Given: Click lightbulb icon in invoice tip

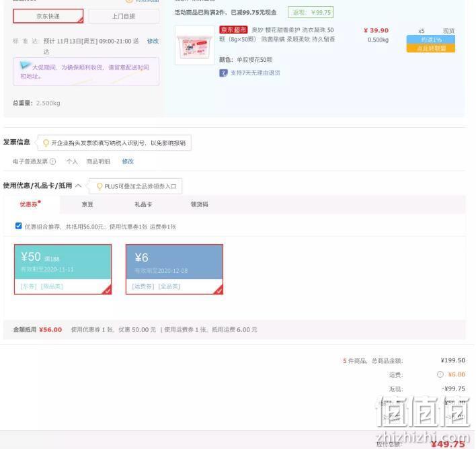Looking at the screenshot, I should 46,142.
